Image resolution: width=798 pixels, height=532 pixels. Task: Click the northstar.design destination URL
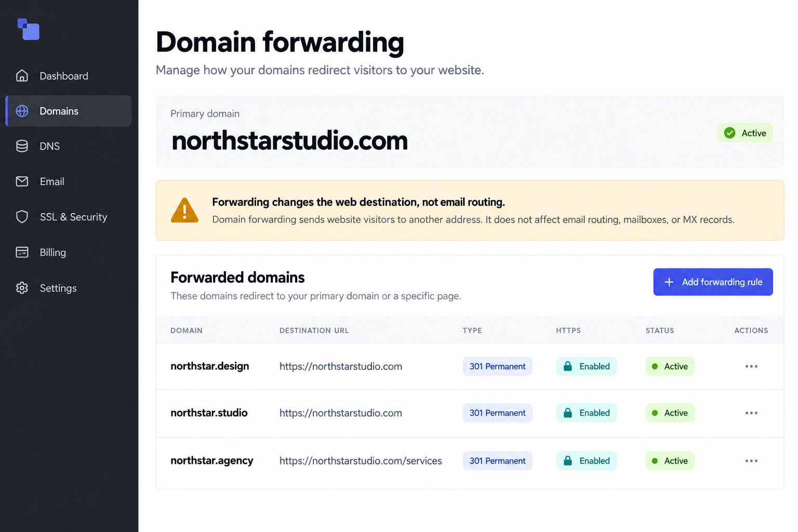[x=341, y=366]
